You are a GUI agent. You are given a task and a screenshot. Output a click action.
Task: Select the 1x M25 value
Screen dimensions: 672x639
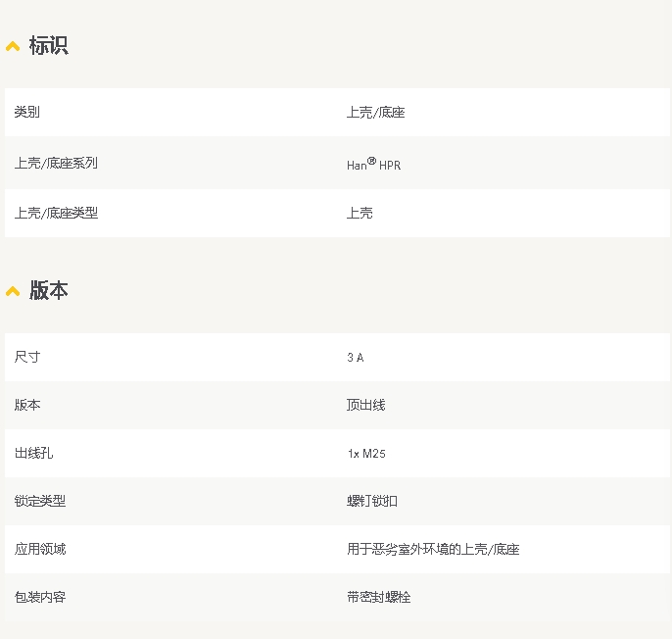coord(366,454)
